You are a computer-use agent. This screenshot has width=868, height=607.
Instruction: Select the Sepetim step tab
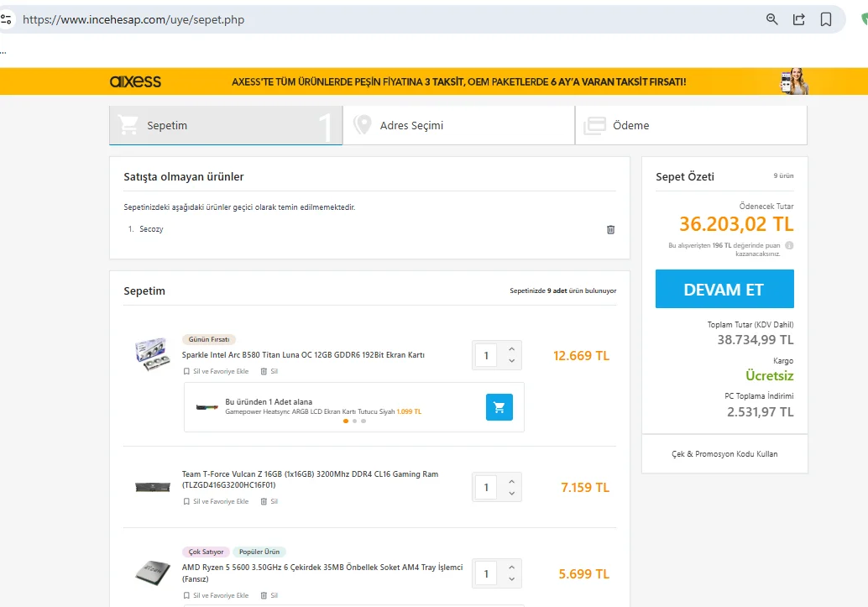click(x=226, y=126)
